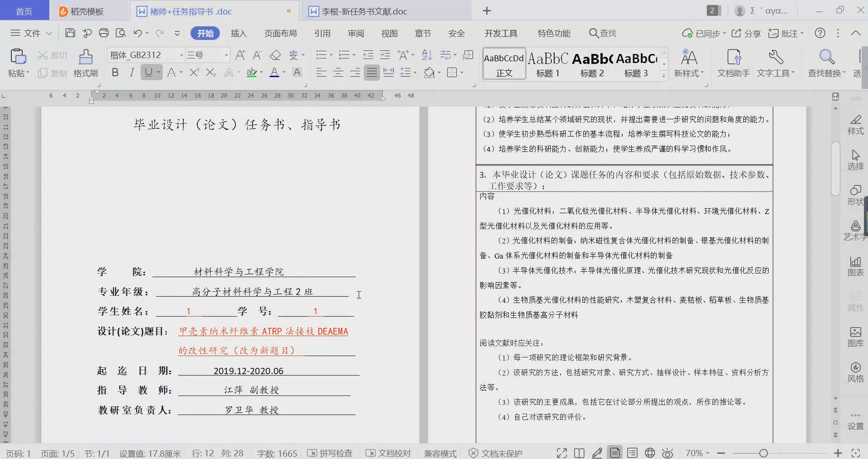The height and width of the screenshot is (459, 868).
Task: Decrease paragraph indent
Action: (x=368, y=55)
